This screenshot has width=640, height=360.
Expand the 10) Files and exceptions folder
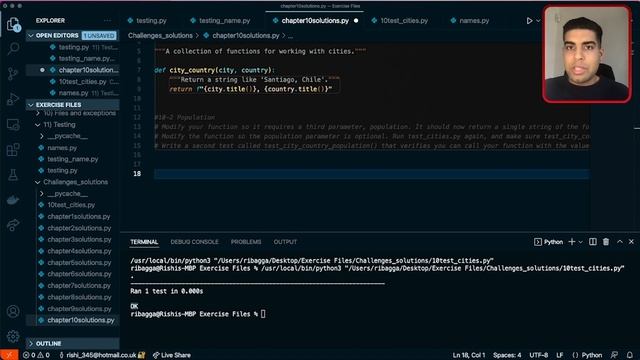(73, 113)
